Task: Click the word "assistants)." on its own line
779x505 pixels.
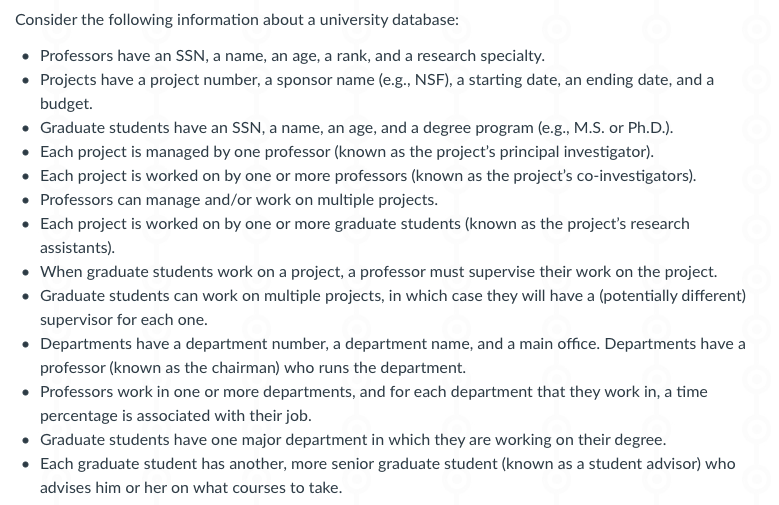Action: 77,247
